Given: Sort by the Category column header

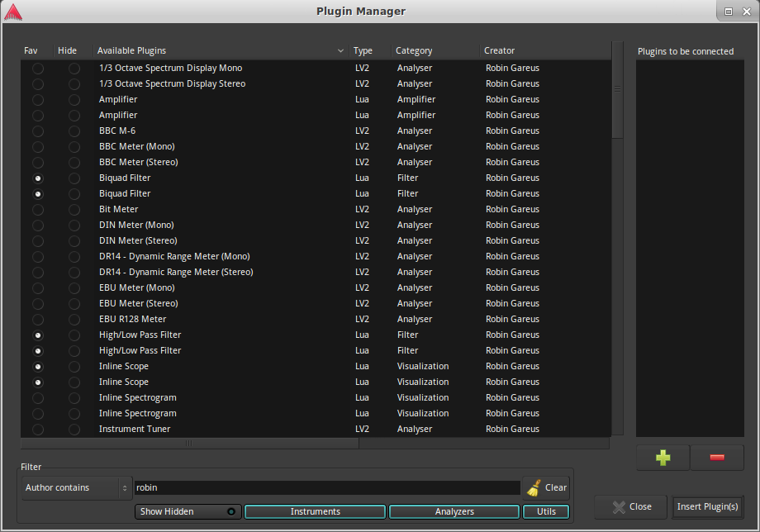Looking at the screenshot, I should (414, 51).
